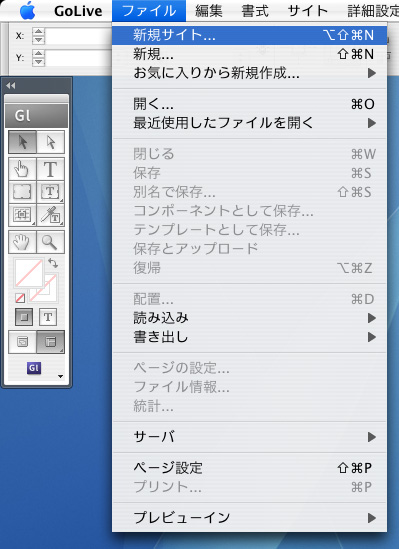Click the square container formatting button
The image size is (399, 549).
click(24, 317)
